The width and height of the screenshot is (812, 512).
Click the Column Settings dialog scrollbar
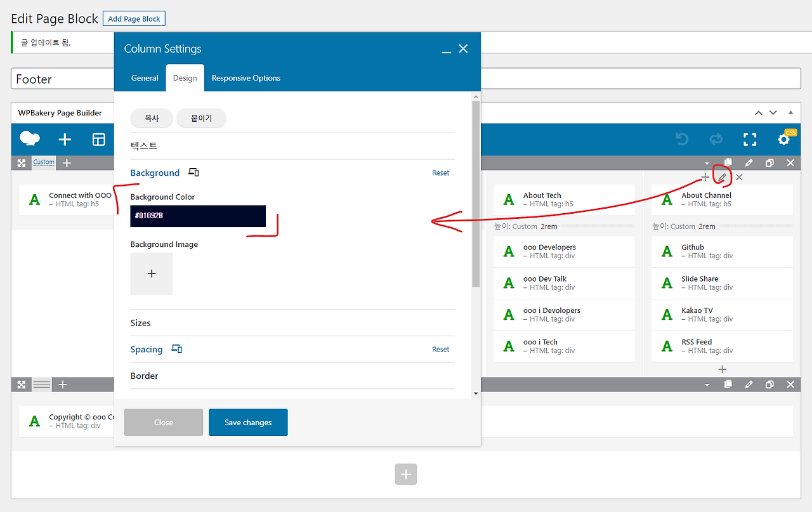[476, 194]
